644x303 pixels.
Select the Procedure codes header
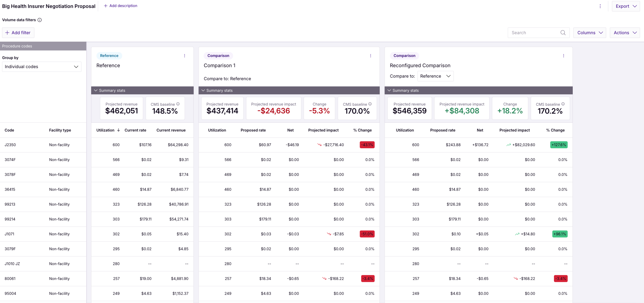(43, 46)
